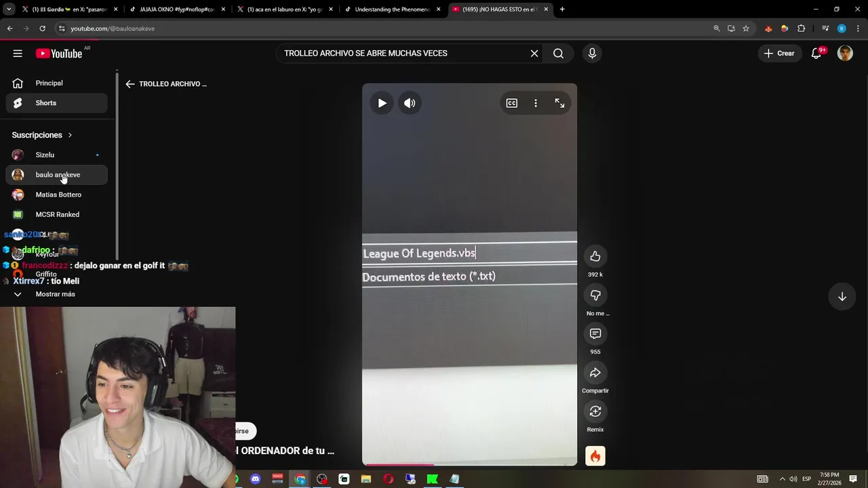Bookmark this page with the star
Viewport: 868px width, 488px height.
746,28
